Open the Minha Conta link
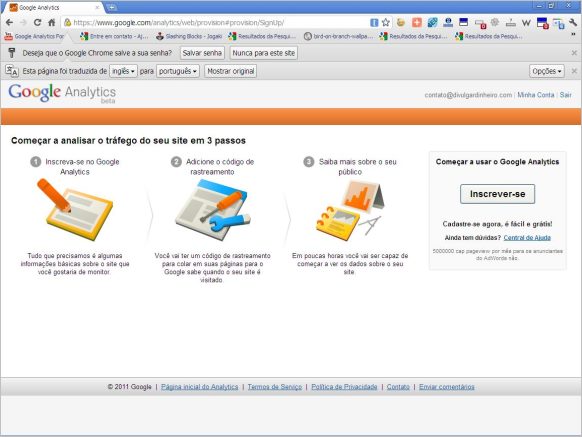582x437 pixels. tap(536, 95)
